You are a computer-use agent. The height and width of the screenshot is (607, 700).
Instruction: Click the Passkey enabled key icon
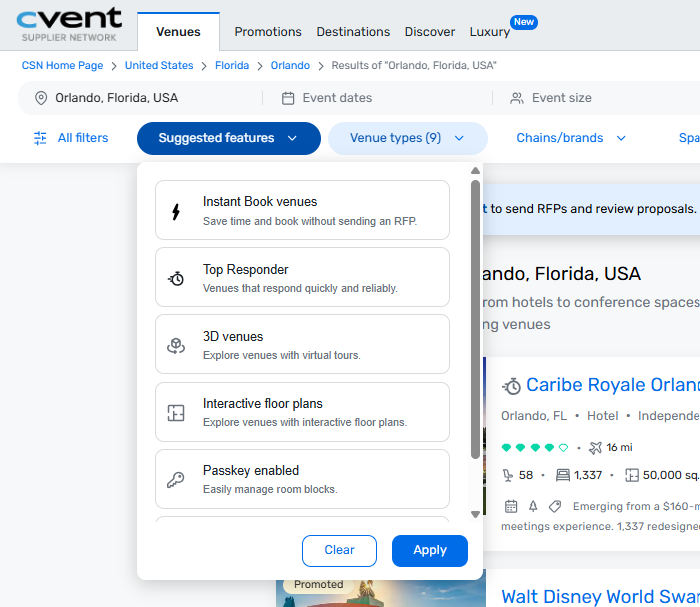176,480
